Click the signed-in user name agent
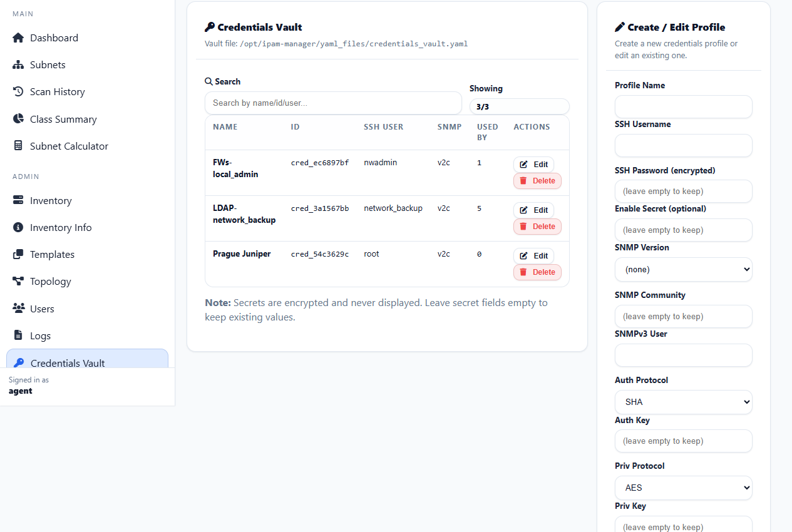The width and height of the screenshot is (792, 532). (x=21, y=391)
